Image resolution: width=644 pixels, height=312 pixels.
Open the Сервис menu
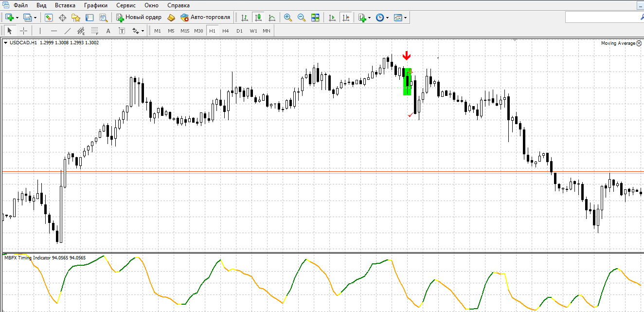126,5
